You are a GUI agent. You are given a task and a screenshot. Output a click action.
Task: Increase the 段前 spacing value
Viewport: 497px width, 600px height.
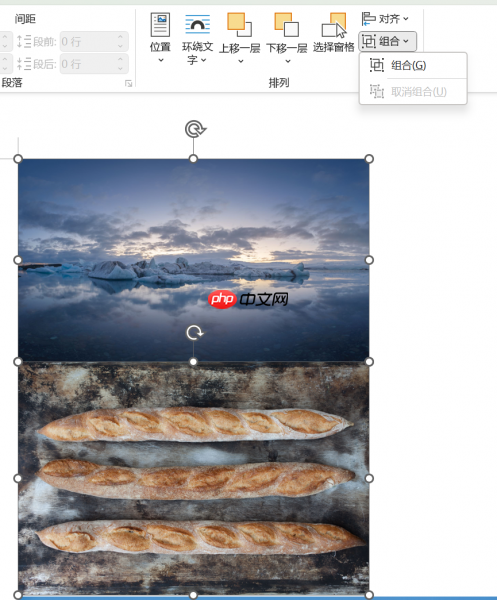120,37
